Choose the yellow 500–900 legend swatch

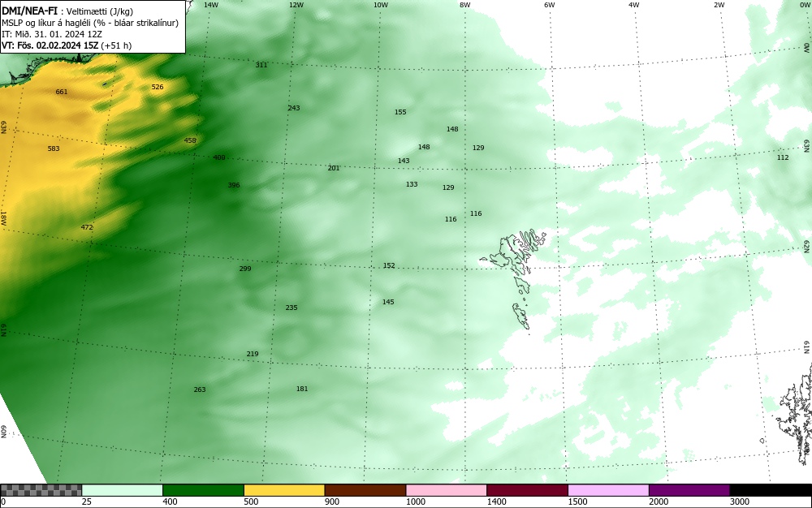[284, 490]
